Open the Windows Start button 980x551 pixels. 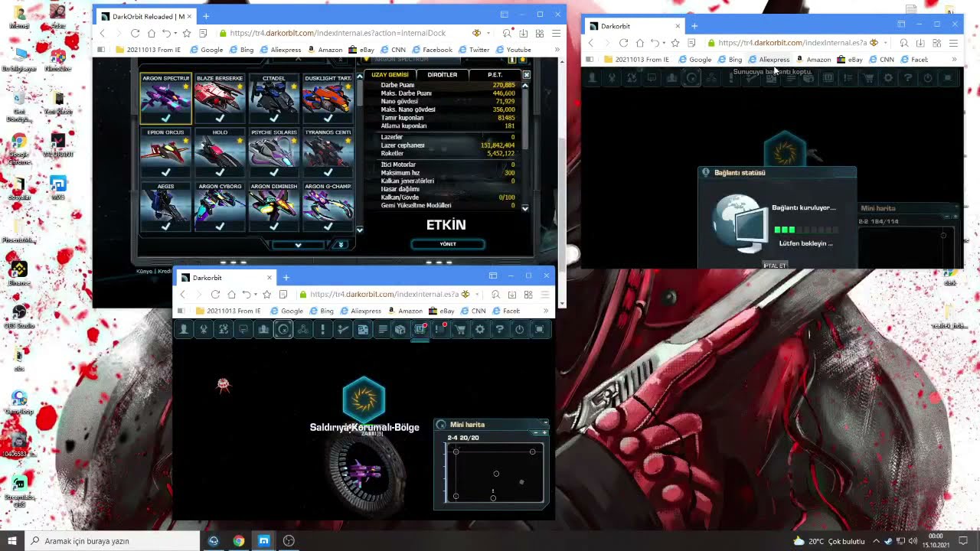click(x=12, y=540)
